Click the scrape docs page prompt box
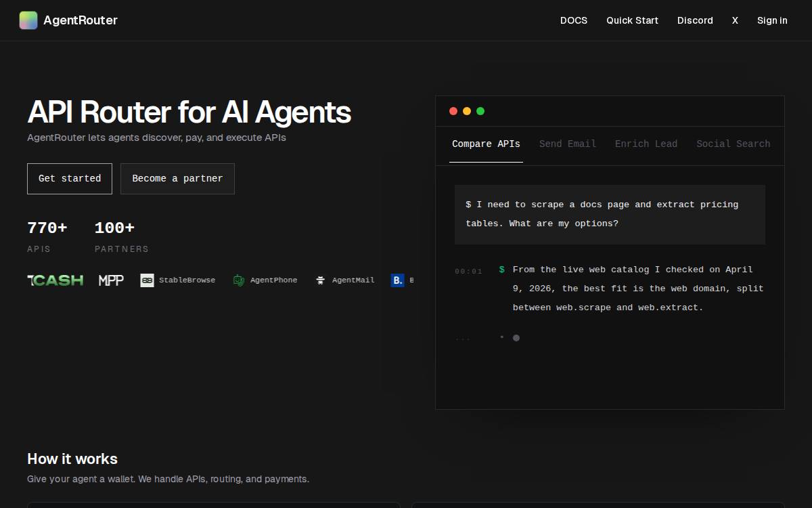The height and width of the screenshot is (508, 812). [x=610, y=214]
